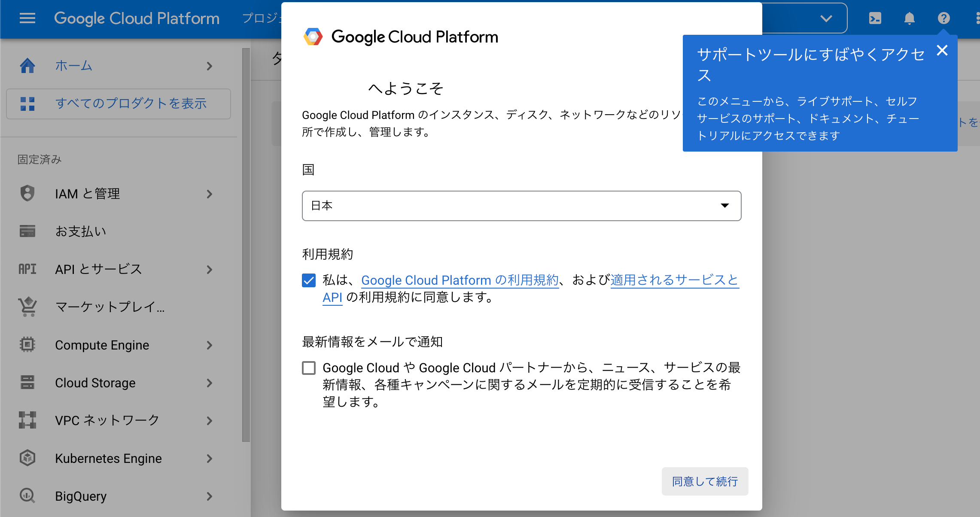Click the 最新情報をメールで通知 heading
The image size is (980, 517).
tap(372, 342)
